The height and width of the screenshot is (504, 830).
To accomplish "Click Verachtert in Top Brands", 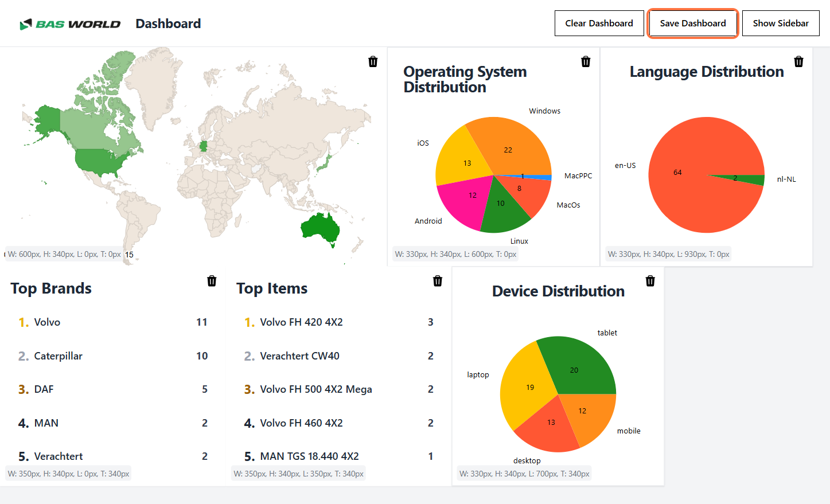I will pyautogui.click(x=113, y=456).
